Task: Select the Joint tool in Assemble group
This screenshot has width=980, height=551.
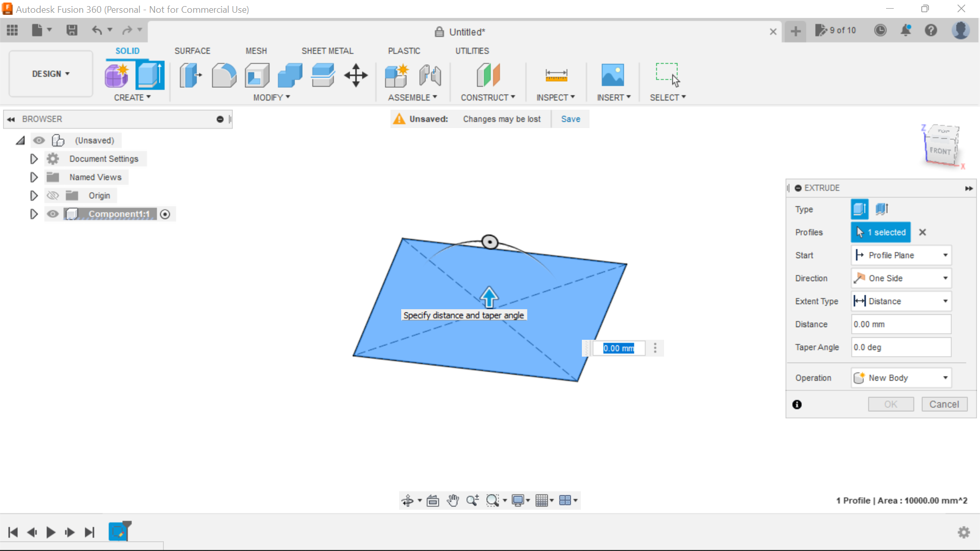Action: (x=430, y=75)
